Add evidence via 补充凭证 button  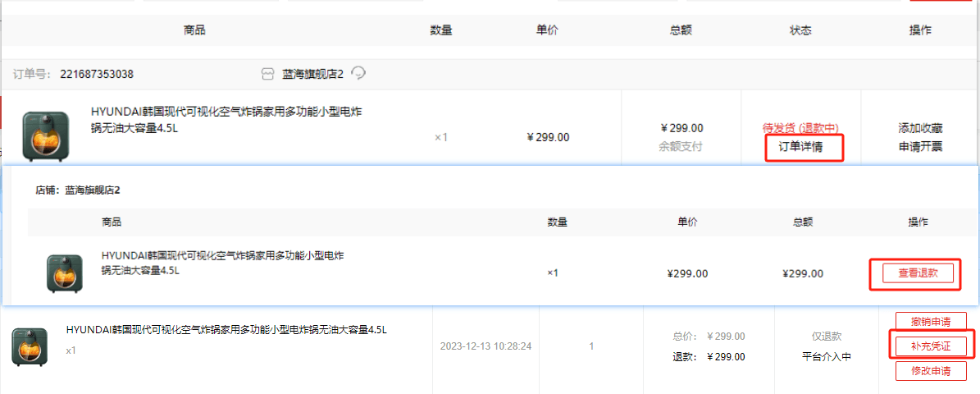pos(931,346)
